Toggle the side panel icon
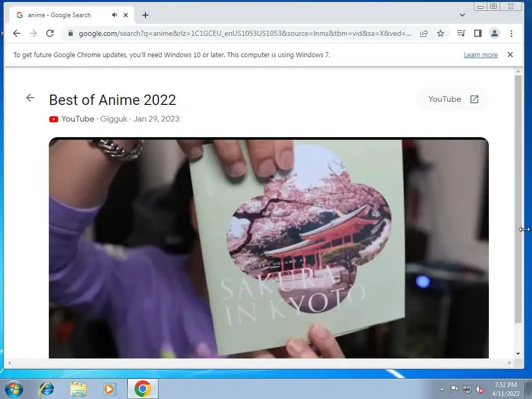Screen dimensions: 532x399 click(478, 33)
